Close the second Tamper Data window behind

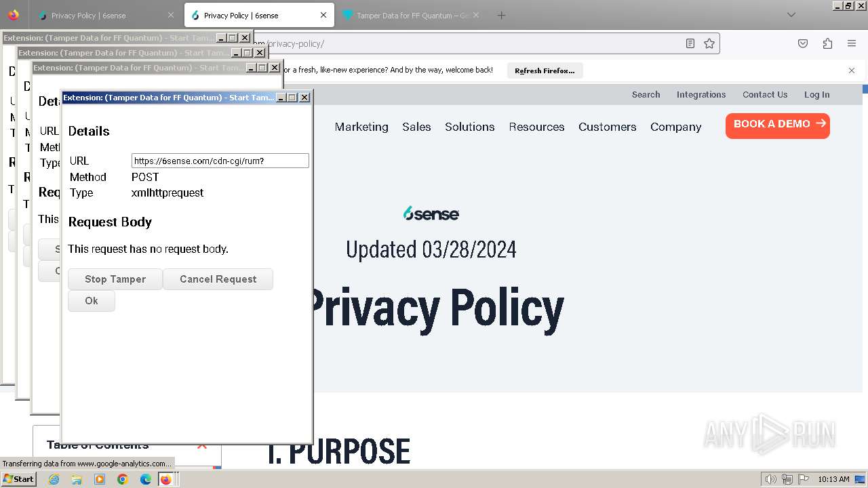coord(260,53)
